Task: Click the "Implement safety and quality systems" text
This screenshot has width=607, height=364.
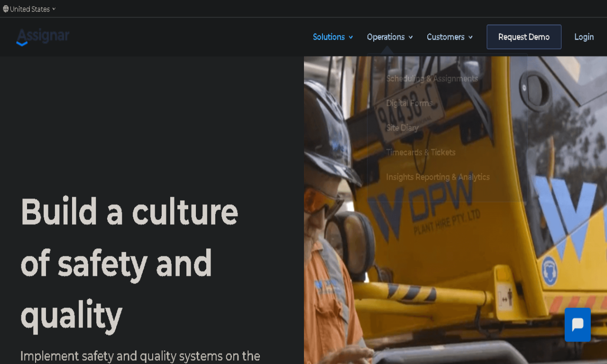Action: 140,356
